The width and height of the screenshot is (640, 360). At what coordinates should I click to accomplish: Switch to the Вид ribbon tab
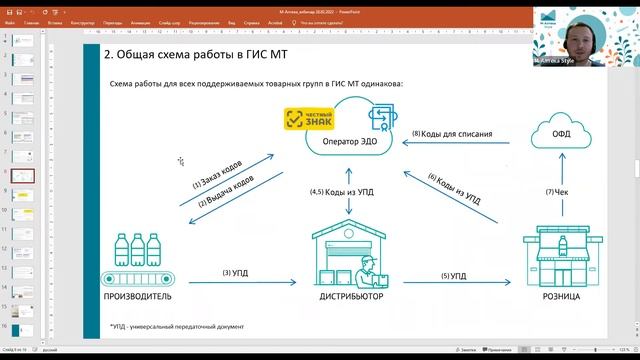(231, 23)
